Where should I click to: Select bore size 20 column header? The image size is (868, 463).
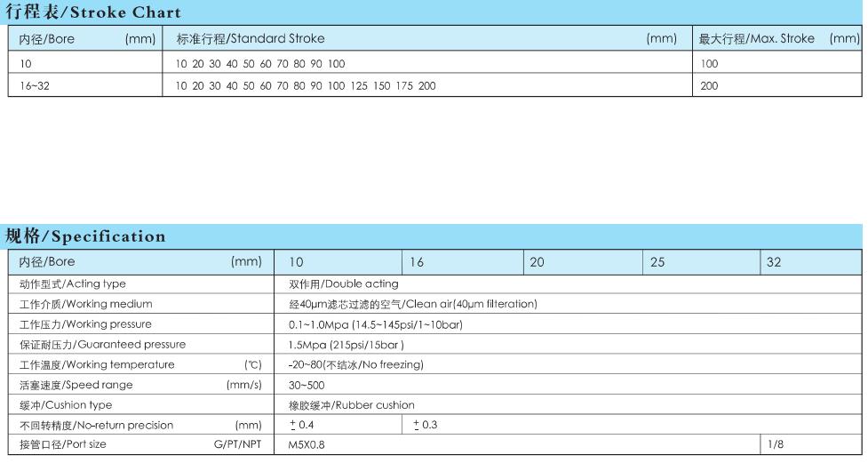tap(537, 262)
